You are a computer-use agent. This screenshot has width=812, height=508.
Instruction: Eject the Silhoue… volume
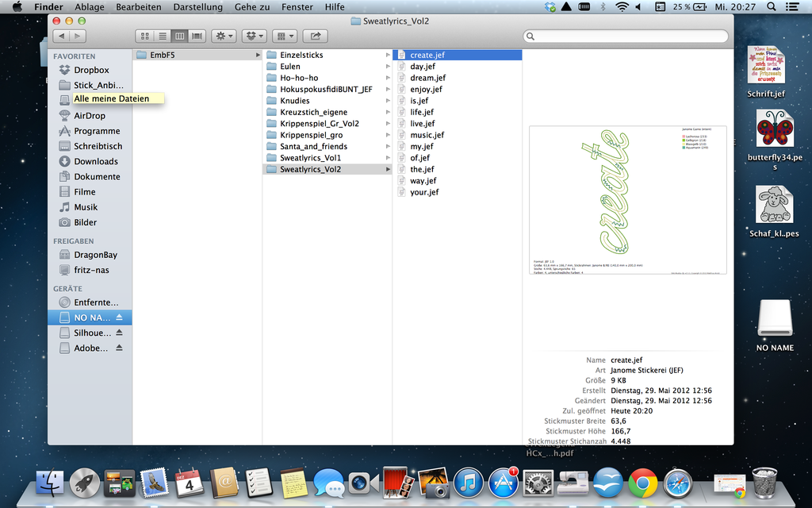pyautogui.click(x=119, y=333)
